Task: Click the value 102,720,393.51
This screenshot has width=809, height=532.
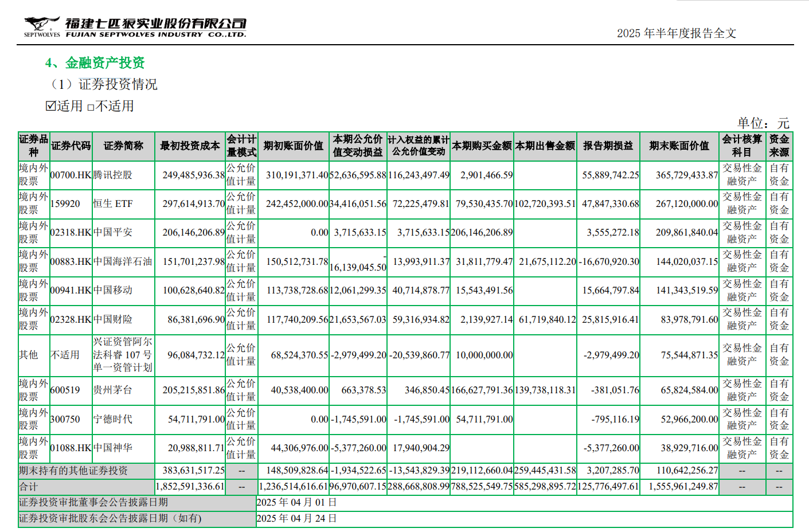Action: coord(545,204)
